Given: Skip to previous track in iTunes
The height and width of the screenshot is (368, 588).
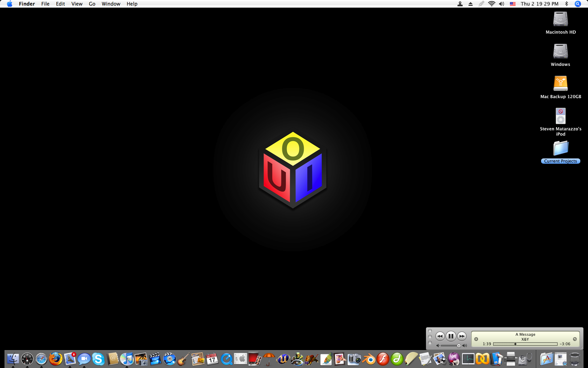Looking at the screenshot, I should point(440,336).
